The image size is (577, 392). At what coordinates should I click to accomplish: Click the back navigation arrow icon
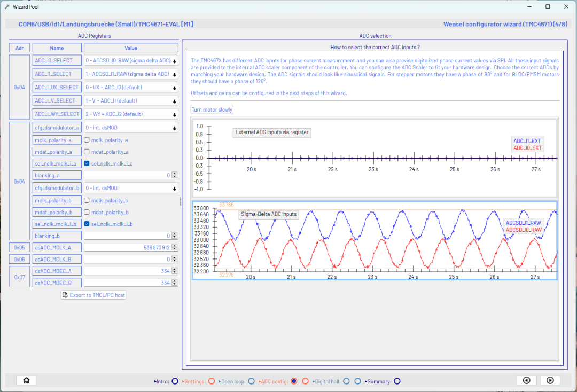[x=527, y=380]
